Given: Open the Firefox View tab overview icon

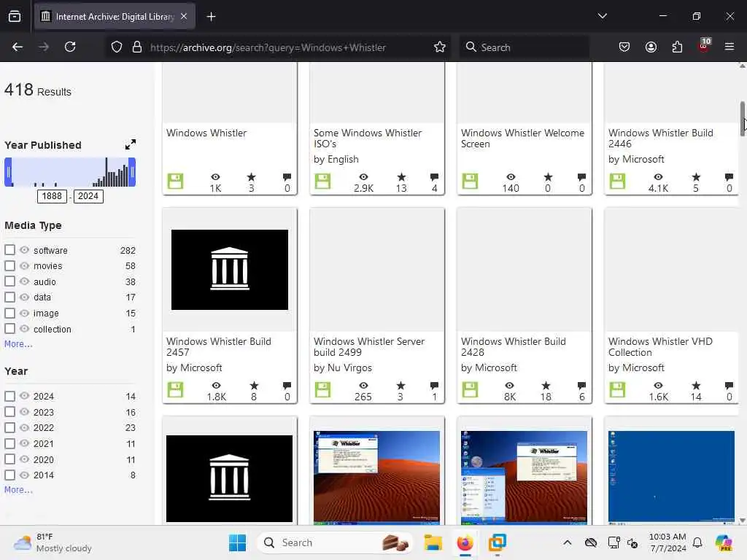Looking at the screenshot, I should 15,17.
